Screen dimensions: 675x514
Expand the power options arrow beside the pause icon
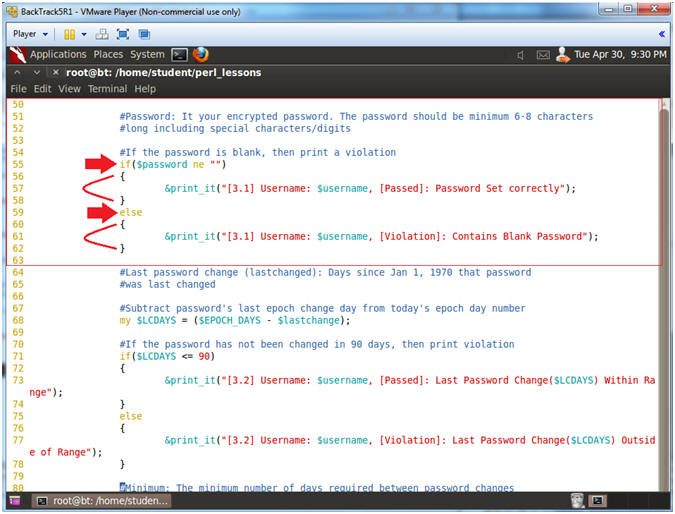84,34
